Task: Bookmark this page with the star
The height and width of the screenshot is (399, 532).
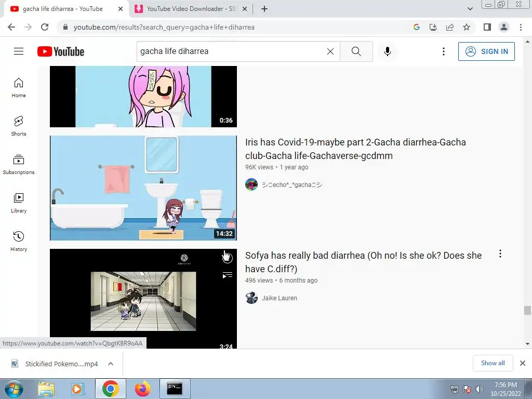Action: pyautogui.click(x=467, y=27)
